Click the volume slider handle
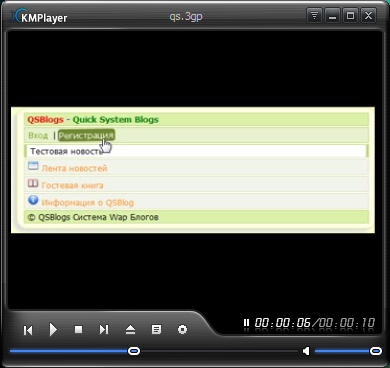This screenshot has height=368, width=390. click(376, 351)
